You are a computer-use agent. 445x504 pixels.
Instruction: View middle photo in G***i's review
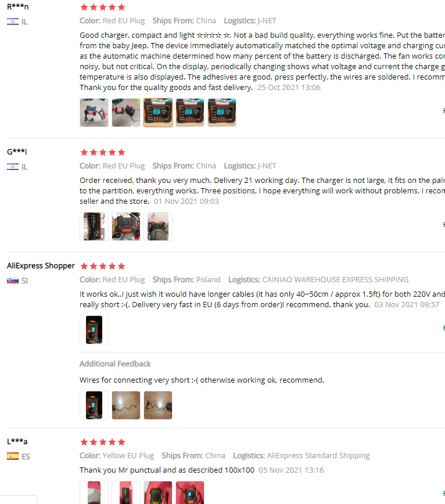coord(126,226)
